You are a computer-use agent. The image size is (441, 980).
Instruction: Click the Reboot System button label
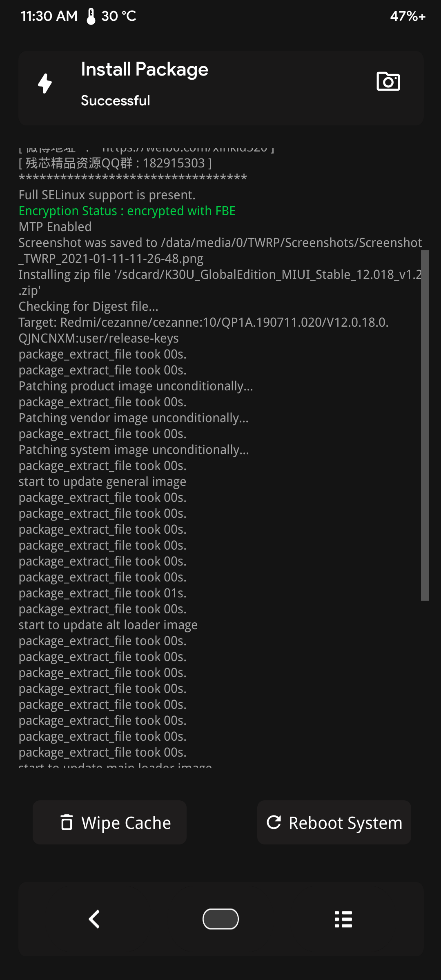pos(345,823)
